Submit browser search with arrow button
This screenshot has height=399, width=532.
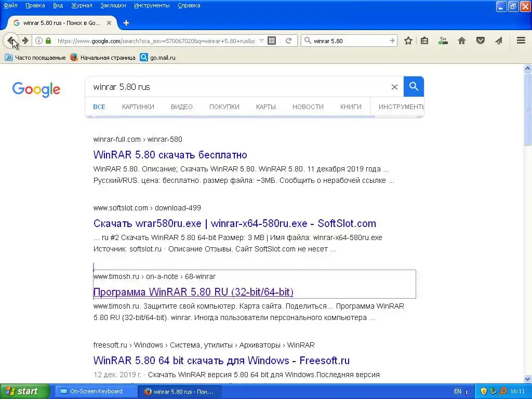tap(392, 41)
